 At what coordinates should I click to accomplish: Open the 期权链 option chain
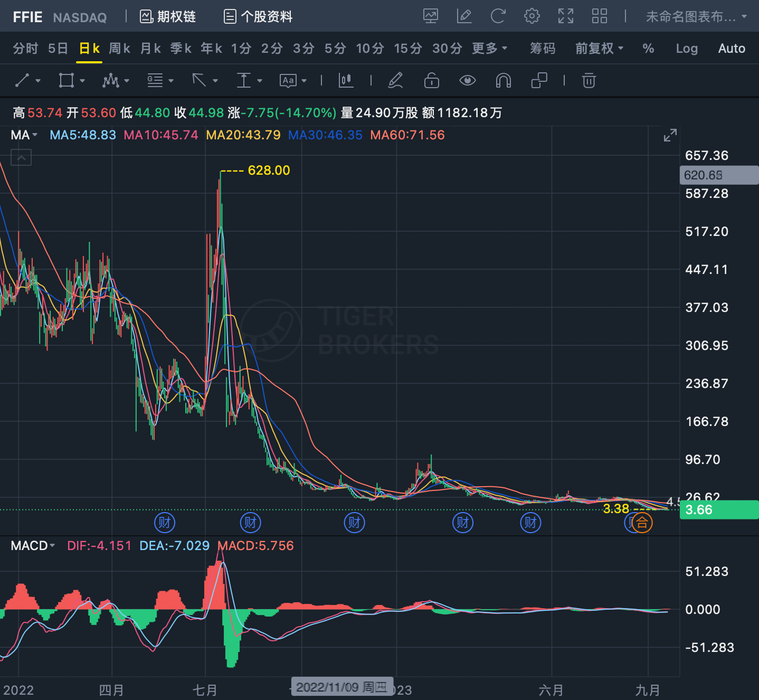[x=168, y=17]
